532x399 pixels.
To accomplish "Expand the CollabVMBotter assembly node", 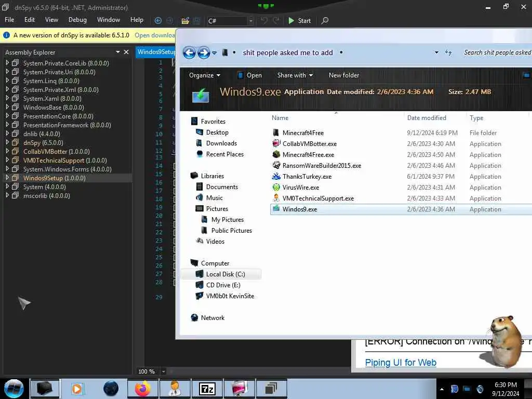I will [7, 151].
